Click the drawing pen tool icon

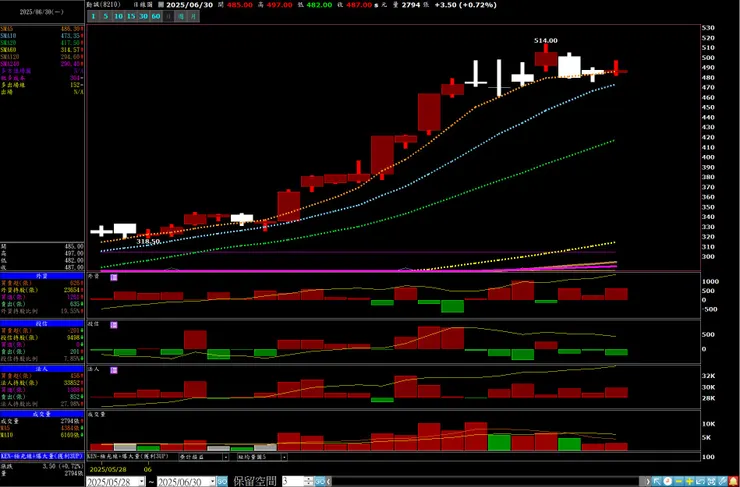(722, 481)
